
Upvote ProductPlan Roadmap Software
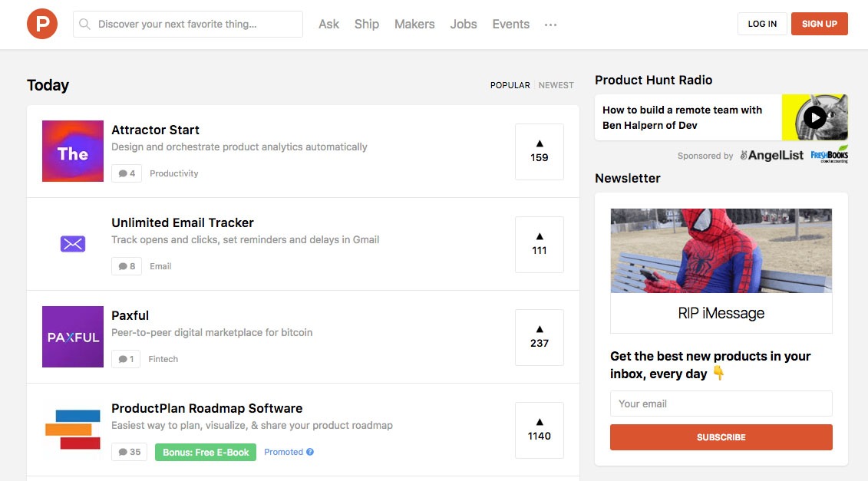tap(539, 430)
